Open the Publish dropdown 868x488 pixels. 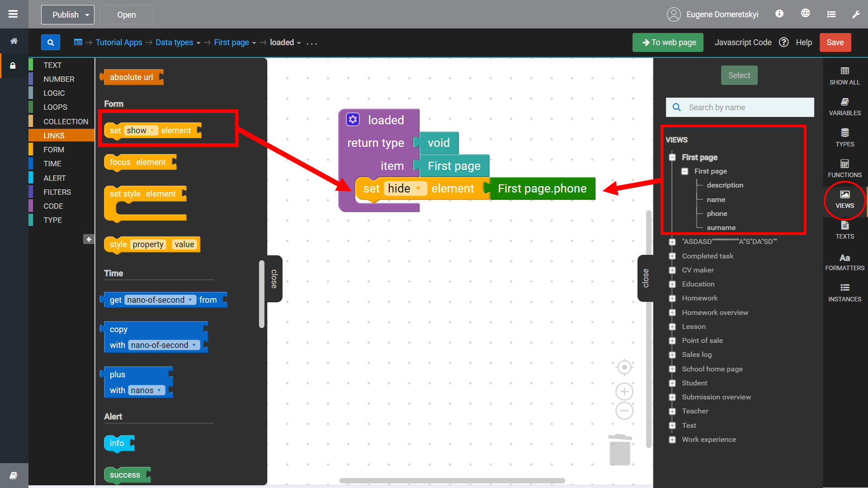[x=68, y=14]
